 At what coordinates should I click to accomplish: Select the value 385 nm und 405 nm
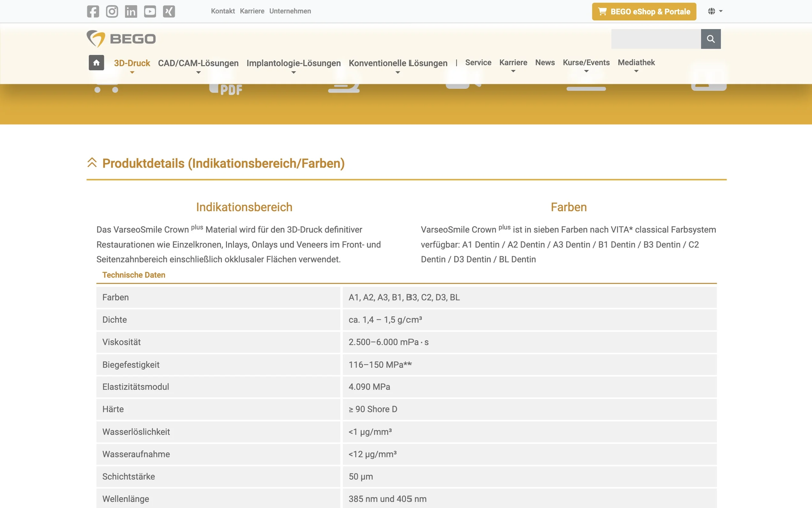coord(387,499)
